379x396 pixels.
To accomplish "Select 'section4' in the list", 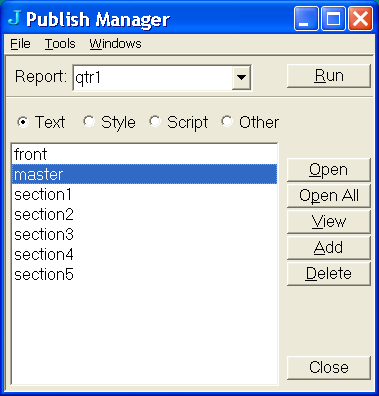I will [144, 254].
